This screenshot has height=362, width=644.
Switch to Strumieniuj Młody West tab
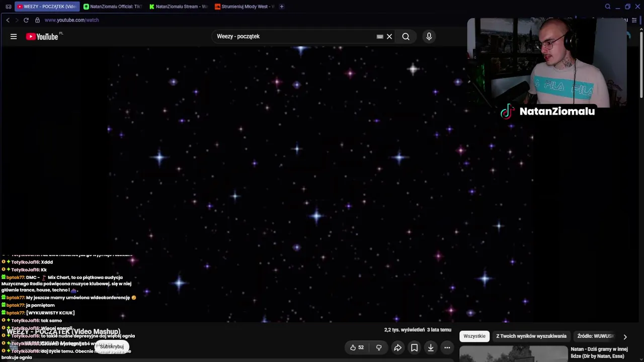[x=245, y=7]
